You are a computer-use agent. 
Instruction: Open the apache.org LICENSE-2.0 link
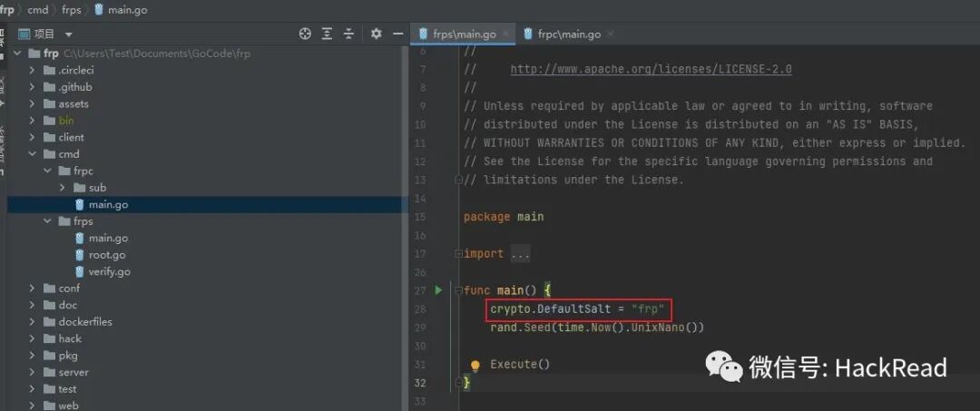[652, 69]
